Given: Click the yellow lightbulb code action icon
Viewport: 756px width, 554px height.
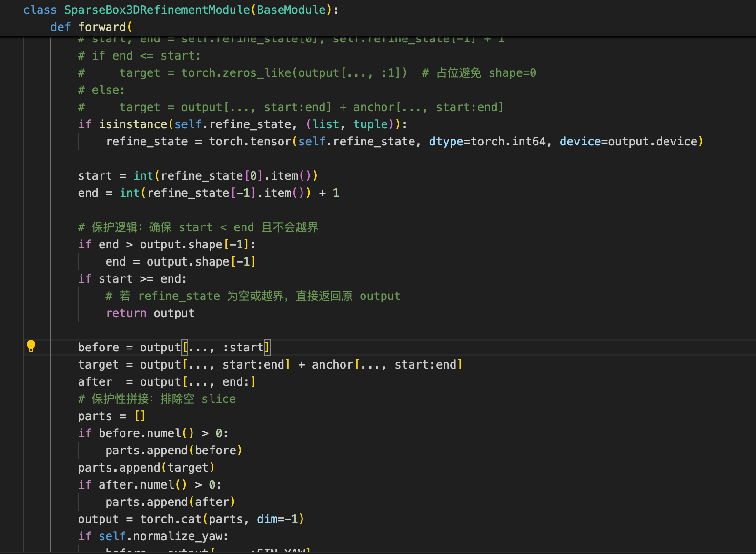Looking at the screenshot, I should 31,346.
